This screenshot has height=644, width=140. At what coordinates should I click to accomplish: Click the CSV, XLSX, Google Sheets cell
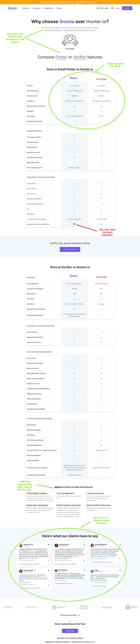coord(74,116)
